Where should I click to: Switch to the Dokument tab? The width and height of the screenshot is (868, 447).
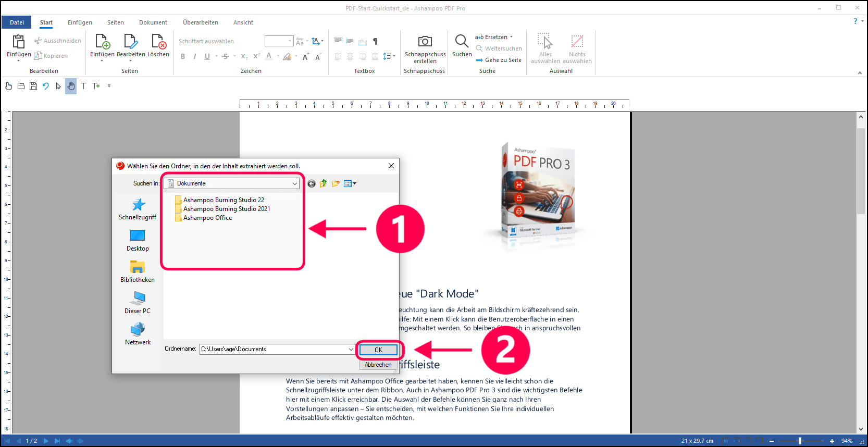coord(153,22)
